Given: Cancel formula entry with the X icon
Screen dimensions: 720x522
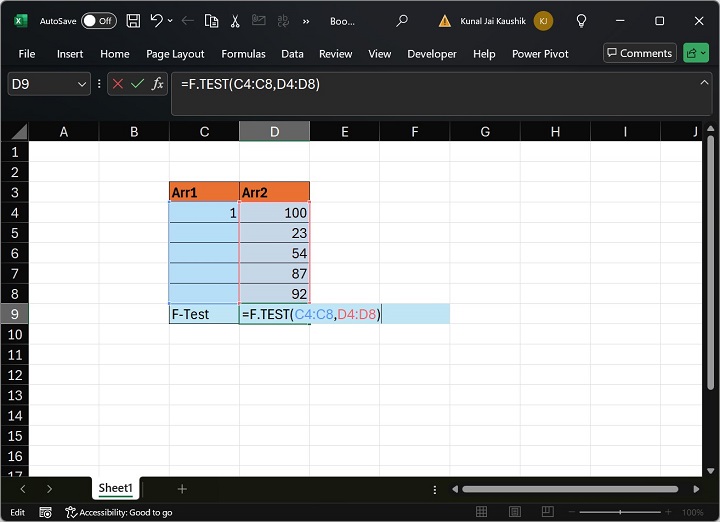Looking at the screenshot, I should point(118,85).
